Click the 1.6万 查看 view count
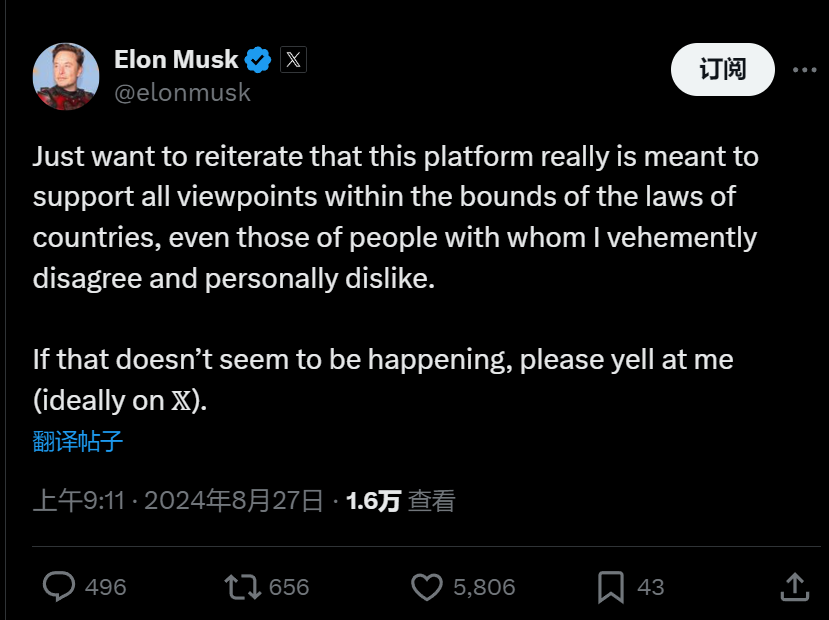 click(x=400, y=501)
